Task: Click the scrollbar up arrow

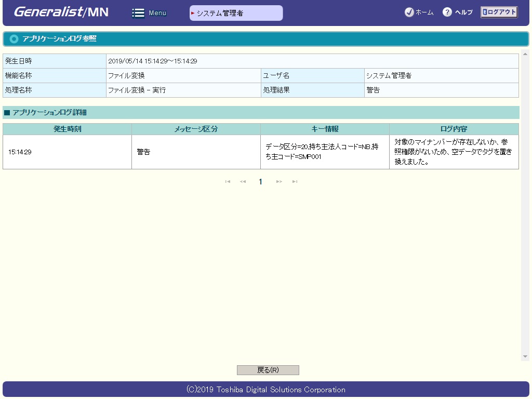Action: 525,55
